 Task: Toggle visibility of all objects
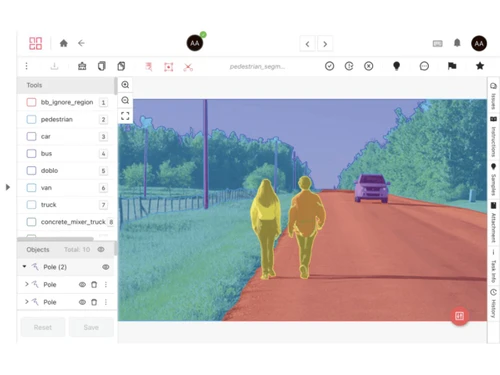pyautogui.click(x=101, y=249)
